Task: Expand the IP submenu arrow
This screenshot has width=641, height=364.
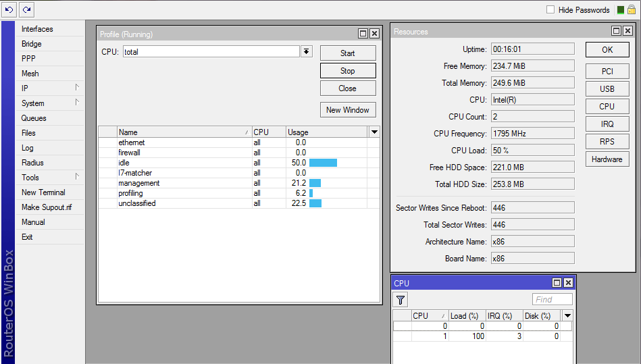Action: point(77,87)
